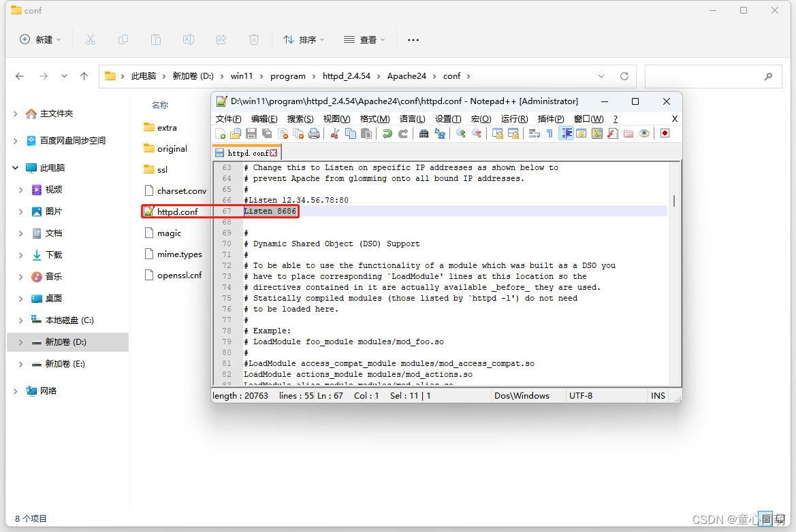Start macro recording with the red record icon
Viewport: 796px width, 532px height.
(665, 133)
